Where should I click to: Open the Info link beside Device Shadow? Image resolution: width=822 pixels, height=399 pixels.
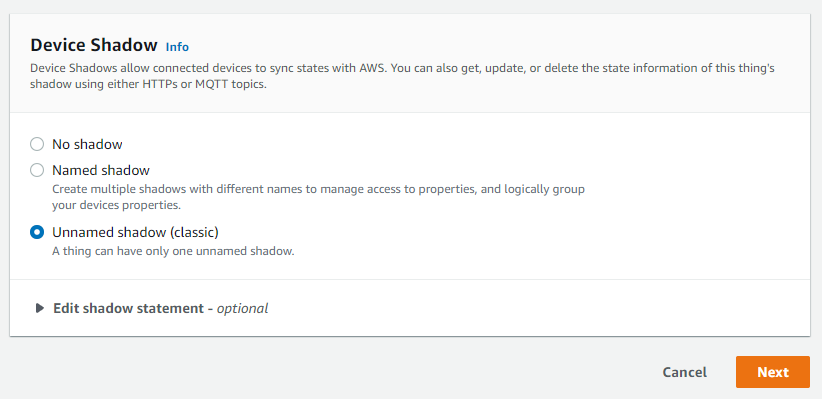click(x=177, y=47)
